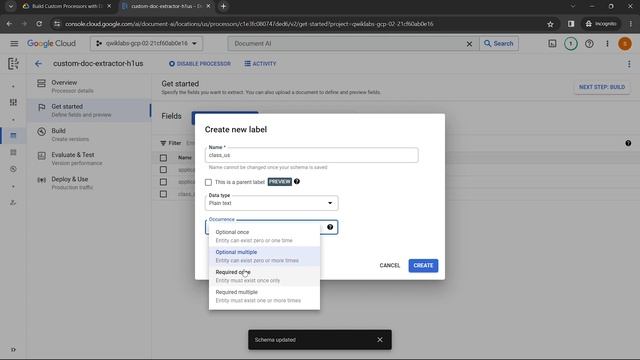
Task: Choose 'Optional multiple' occurrence option
Action: (264, 256)
